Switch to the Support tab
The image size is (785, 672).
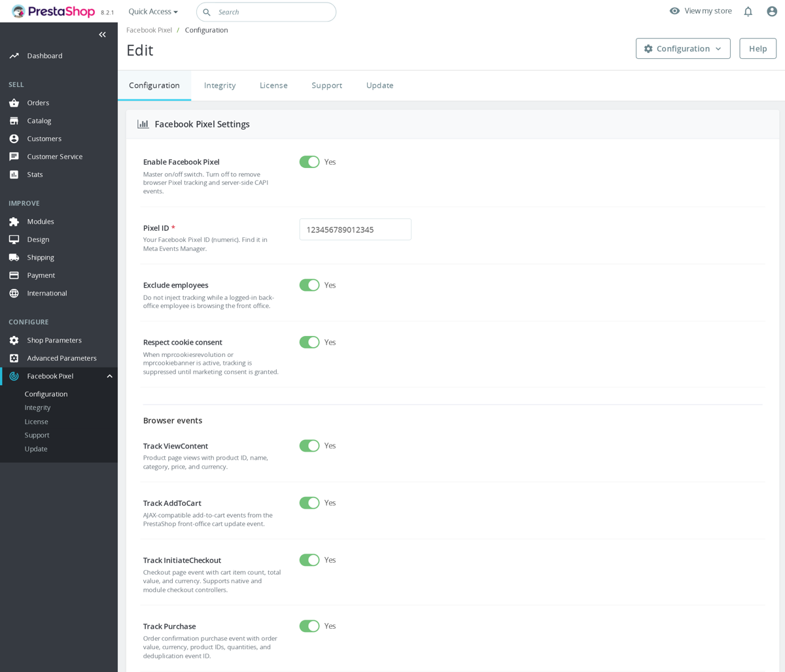(327, 86)
